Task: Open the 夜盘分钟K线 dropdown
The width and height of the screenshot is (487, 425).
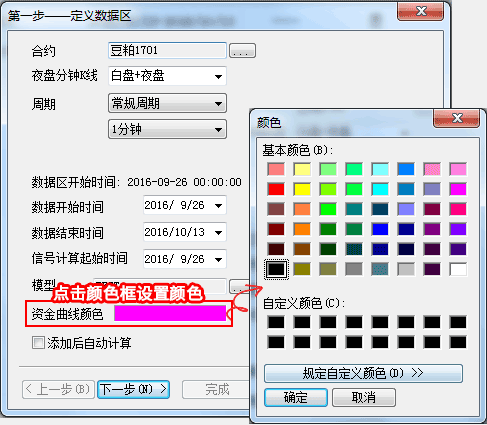Action: pos(218,76)
